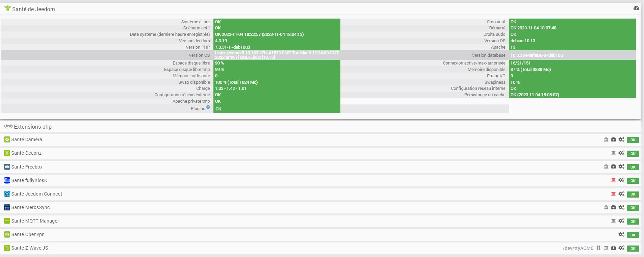
Task: Click the bank-building icon in the Santé MerosSync row
Action: 606,207
